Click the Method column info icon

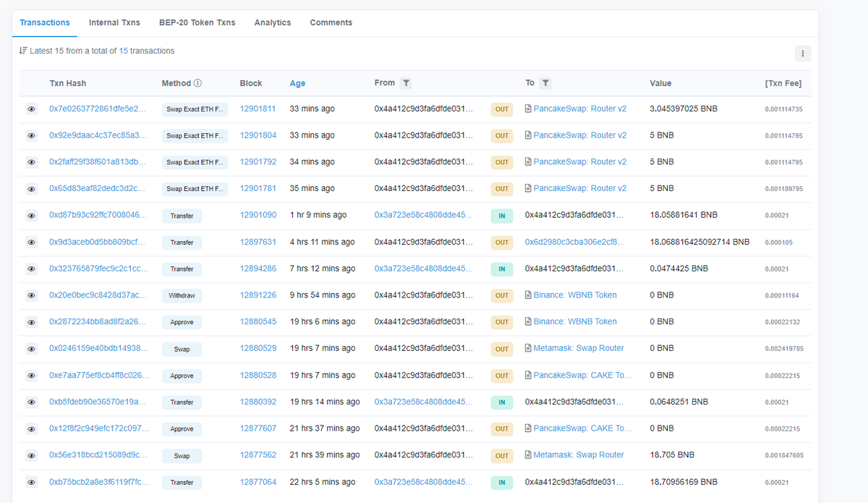(x=197, y=83)
